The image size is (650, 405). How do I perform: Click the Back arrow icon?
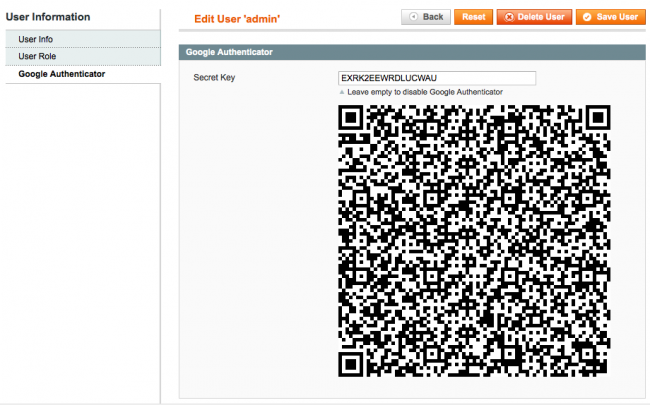413,17
